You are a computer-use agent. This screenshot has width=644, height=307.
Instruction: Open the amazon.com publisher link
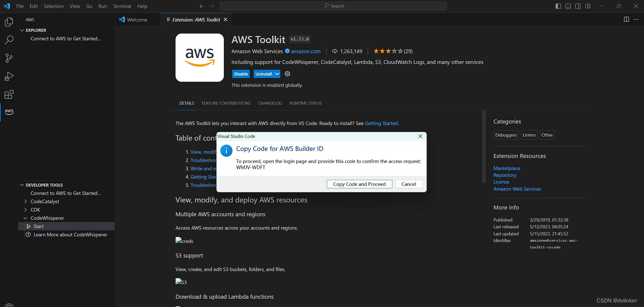tap(306, 51)
